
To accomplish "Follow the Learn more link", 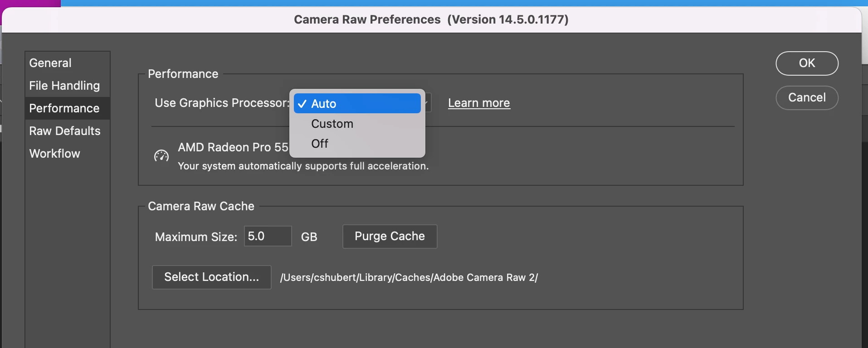I will (479, 103).
